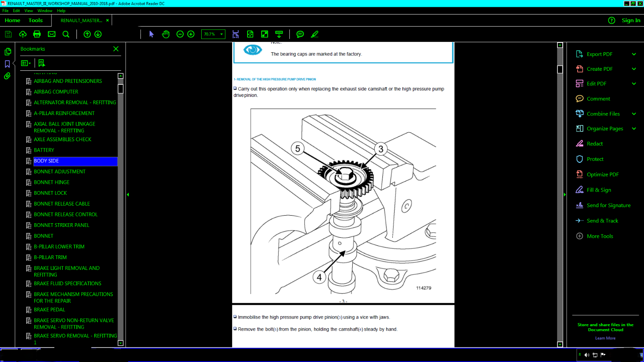Activate the Hand pan tool
The height and width of the screenshot is (362, 644).
tap(166, 34)
